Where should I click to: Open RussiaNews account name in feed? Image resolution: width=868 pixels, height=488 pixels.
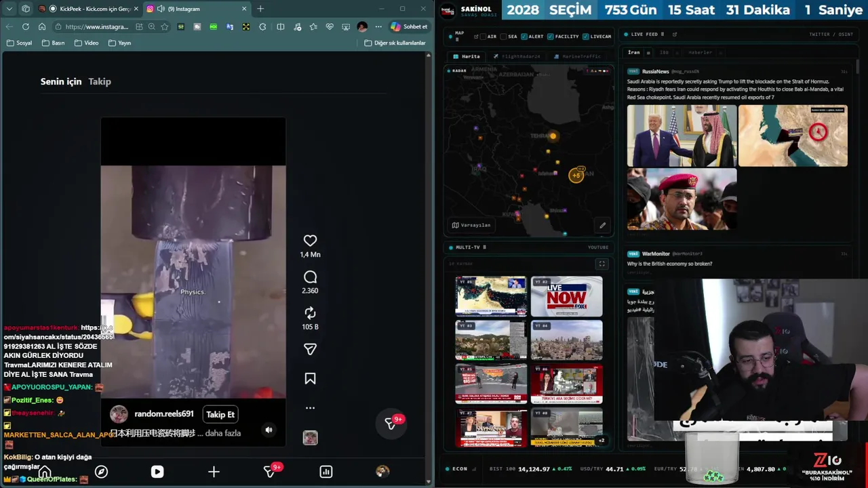pos(655,71)
